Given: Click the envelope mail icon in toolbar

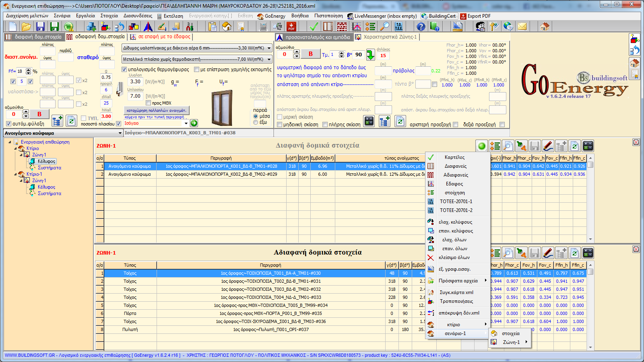Looking at the screenshot, I should [522, 27].
